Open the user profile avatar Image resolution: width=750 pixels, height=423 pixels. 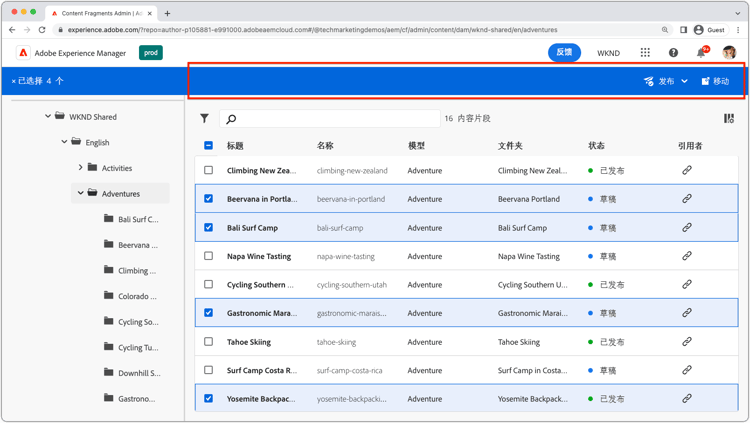tap(729, 53)
